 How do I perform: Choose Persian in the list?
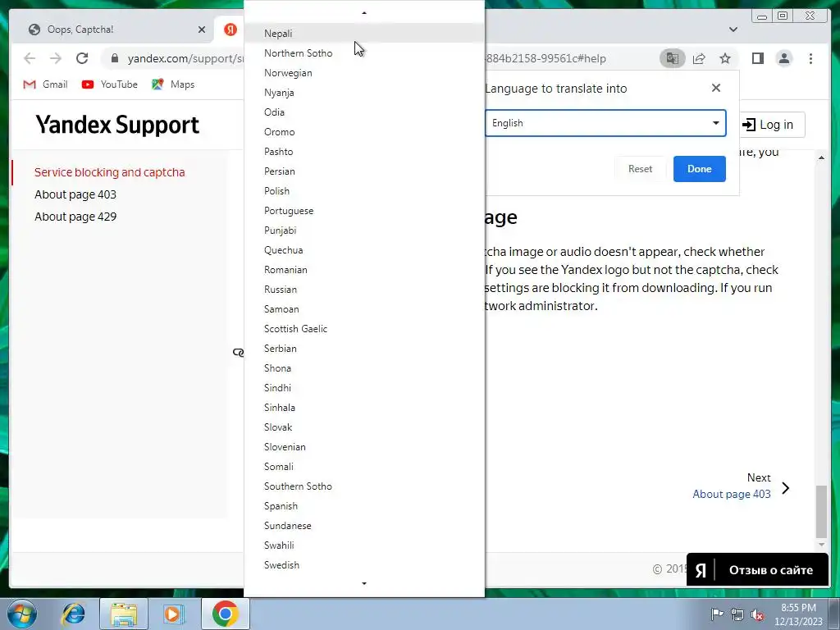[364, 171]
